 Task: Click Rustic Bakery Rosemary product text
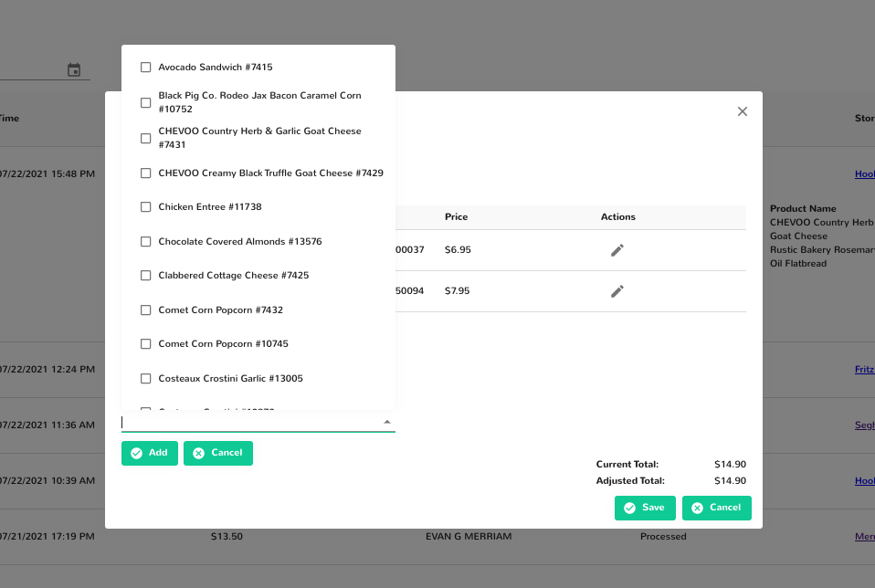[x=822, y=250]
